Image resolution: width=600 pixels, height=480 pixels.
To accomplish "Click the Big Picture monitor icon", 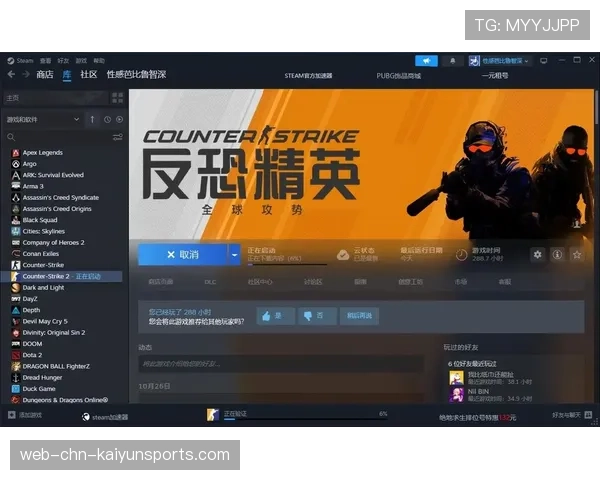I will (543, 61).
